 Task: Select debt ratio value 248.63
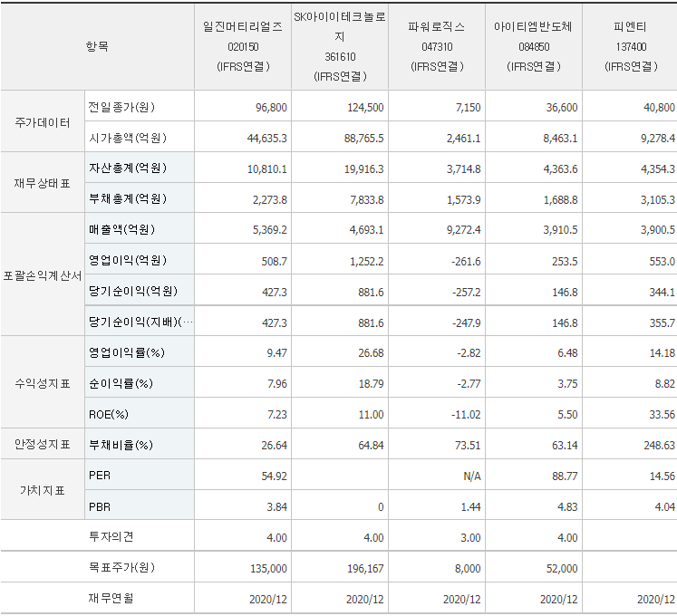click(659, 445)
